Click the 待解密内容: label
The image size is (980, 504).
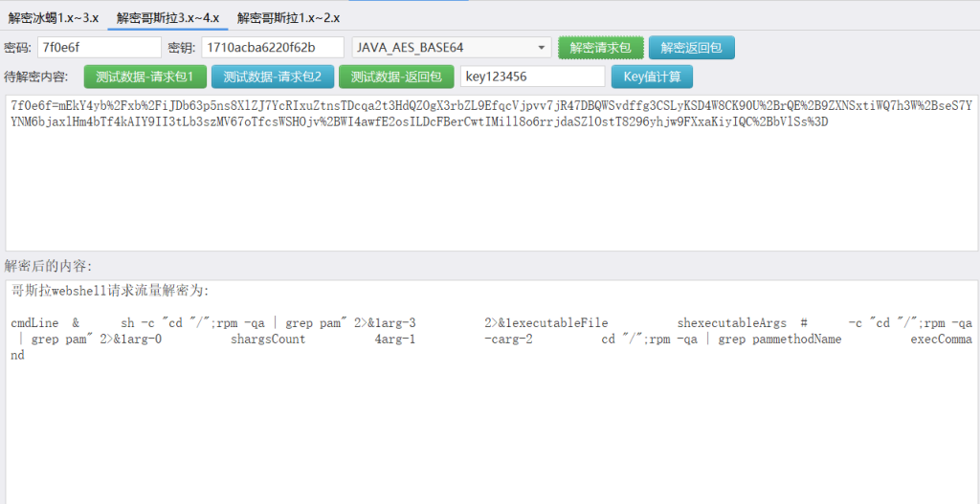(36, 77)
